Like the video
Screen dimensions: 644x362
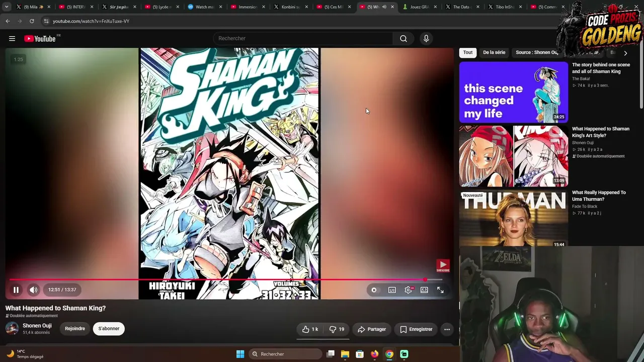pyautogui.click(x=310, y=329)
